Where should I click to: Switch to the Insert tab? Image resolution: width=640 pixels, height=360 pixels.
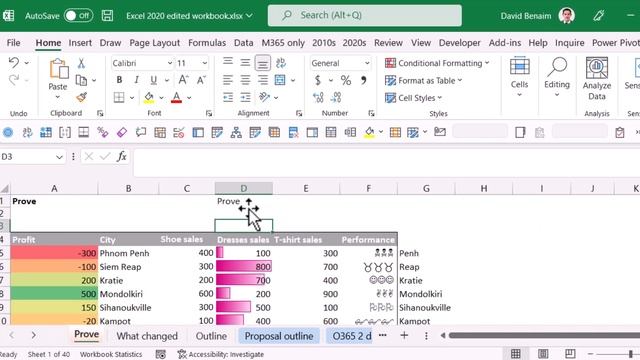click(80, 43)
